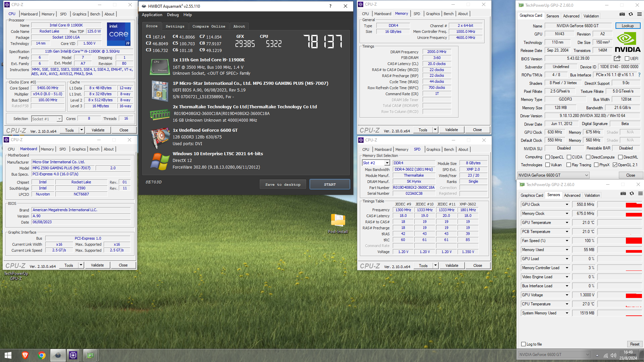Viewport: 644px width, 362px height.
Task: Click Intel Core i9 logo in CPU-Z
Action: click(x=119, y=34)
